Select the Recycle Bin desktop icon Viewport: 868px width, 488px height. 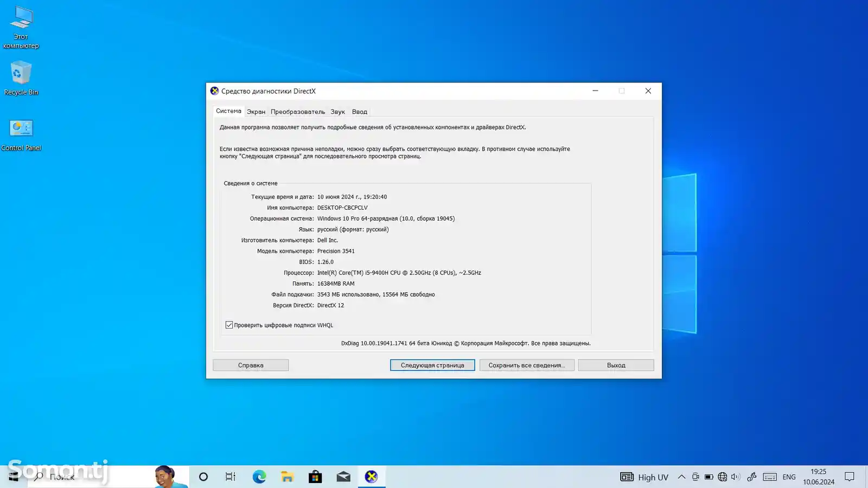21,78
